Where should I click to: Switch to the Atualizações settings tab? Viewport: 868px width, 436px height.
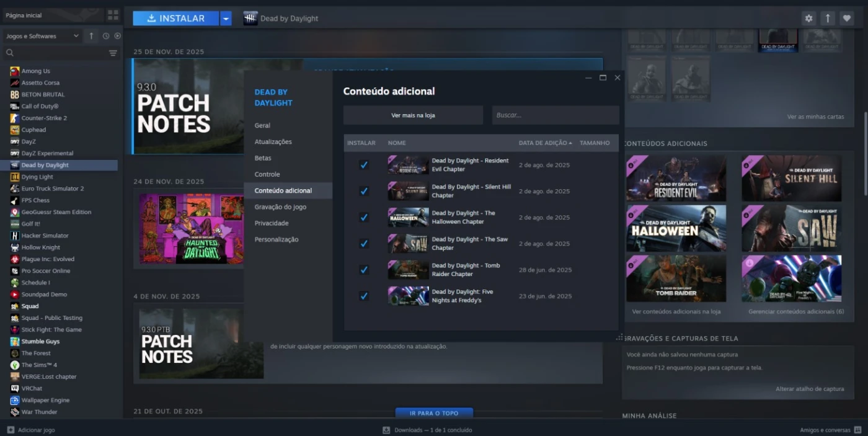(273, 141)
